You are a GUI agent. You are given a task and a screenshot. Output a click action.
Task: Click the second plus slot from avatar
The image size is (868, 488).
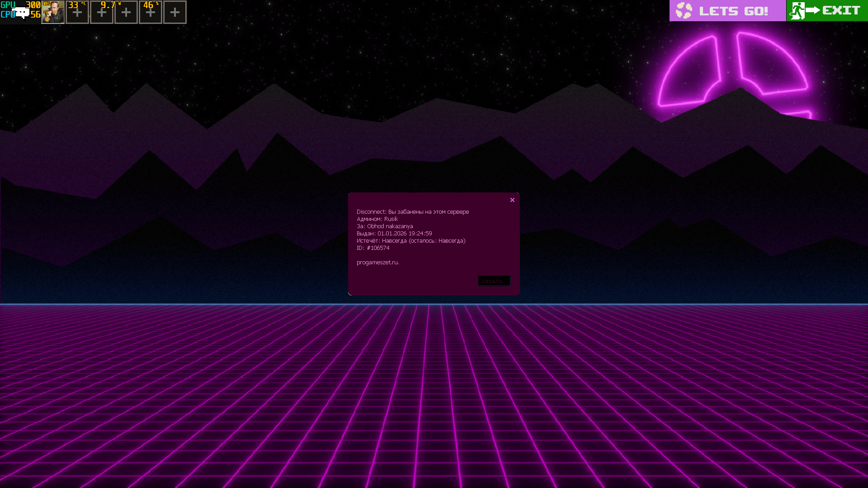(x=102, y=13)
